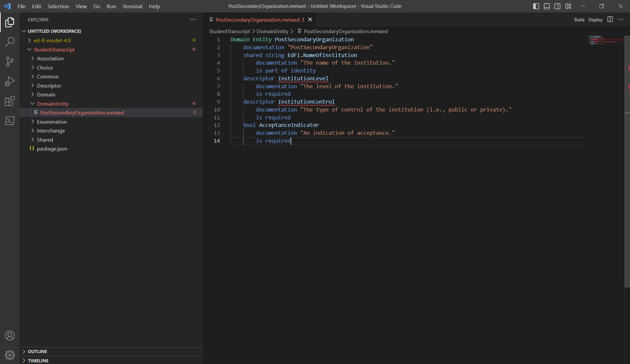Expand the TIMELINE section

pos(111,360)
